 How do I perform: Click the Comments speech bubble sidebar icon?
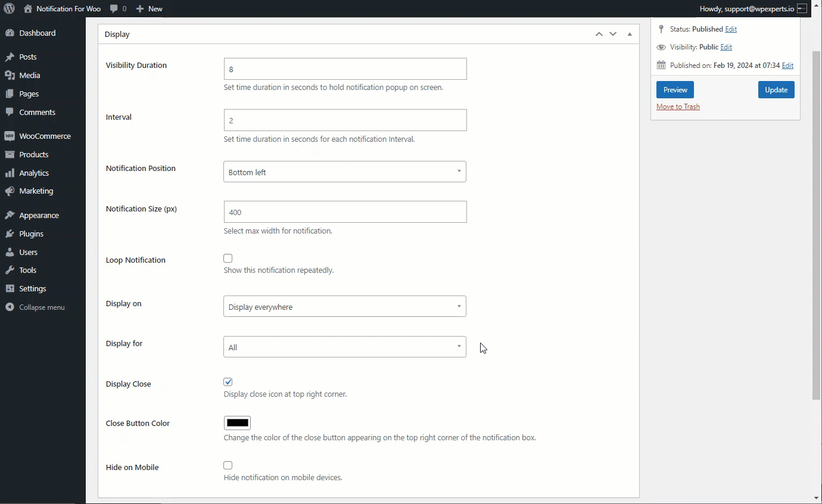tap(10, 112)
